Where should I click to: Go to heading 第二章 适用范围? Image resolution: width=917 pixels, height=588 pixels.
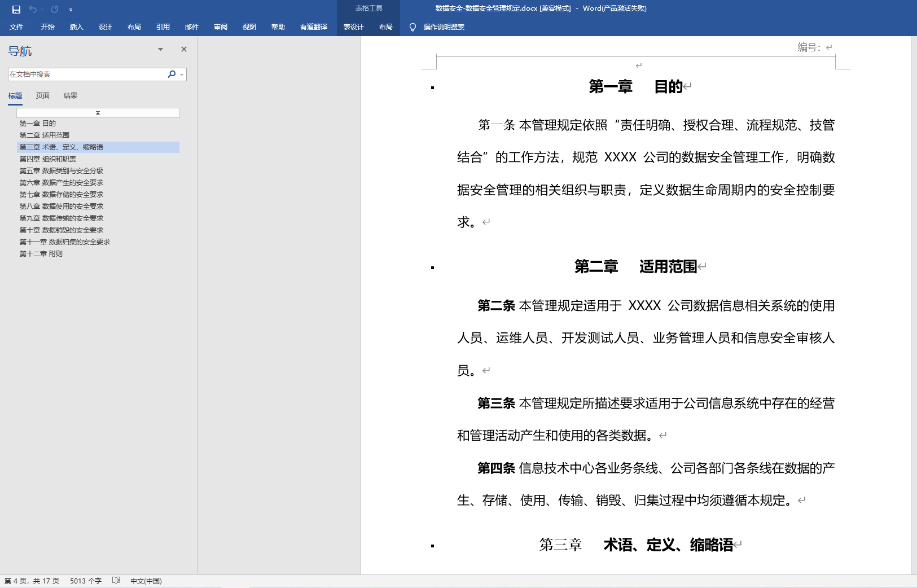tap(98, 135)
